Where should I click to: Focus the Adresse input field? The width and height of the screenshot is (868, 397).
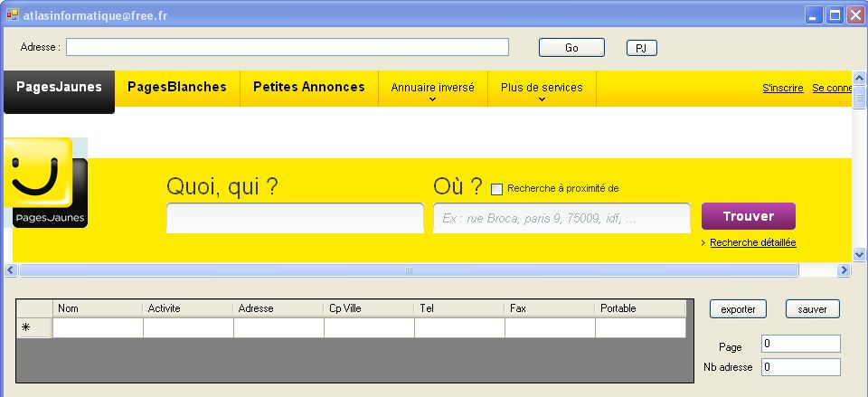pos(288,47)
